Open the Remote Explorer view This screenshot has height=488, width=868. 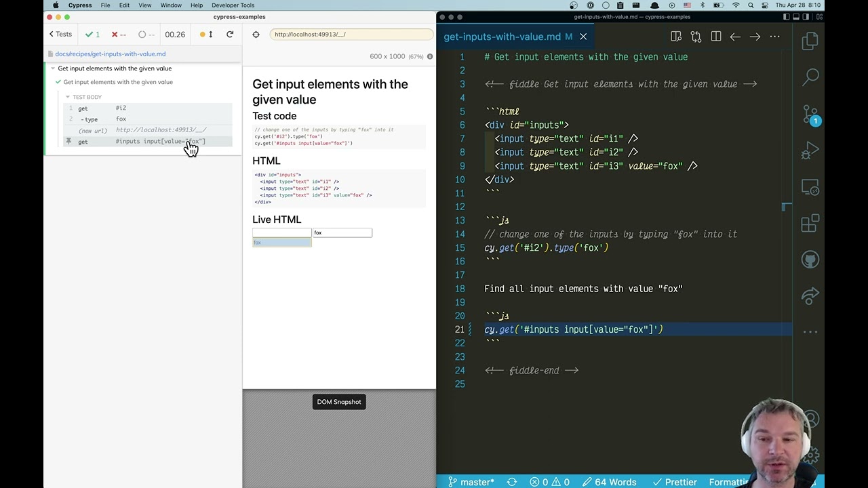point(810,187)
